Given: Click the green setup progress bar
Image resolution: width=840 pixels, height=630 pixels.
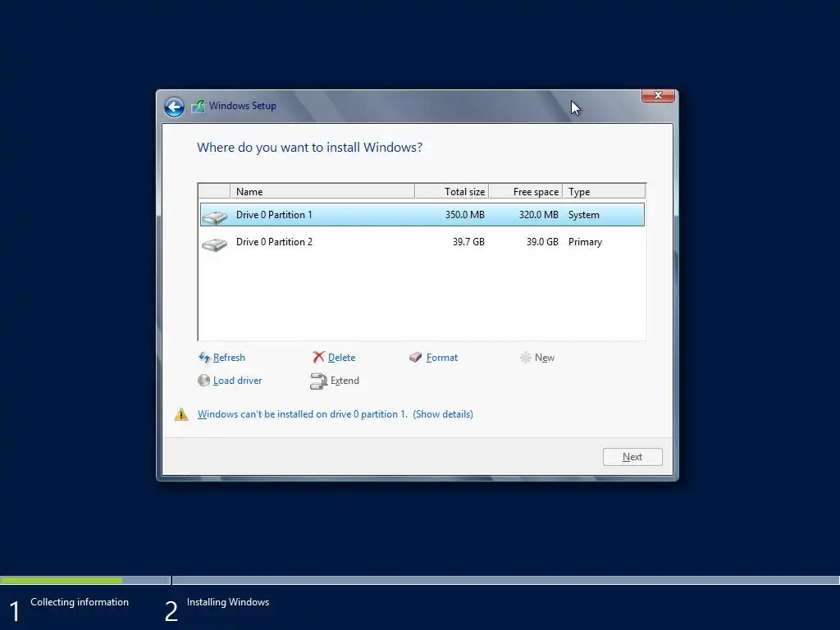Looking at the screenshot, I should click(61, 580).
